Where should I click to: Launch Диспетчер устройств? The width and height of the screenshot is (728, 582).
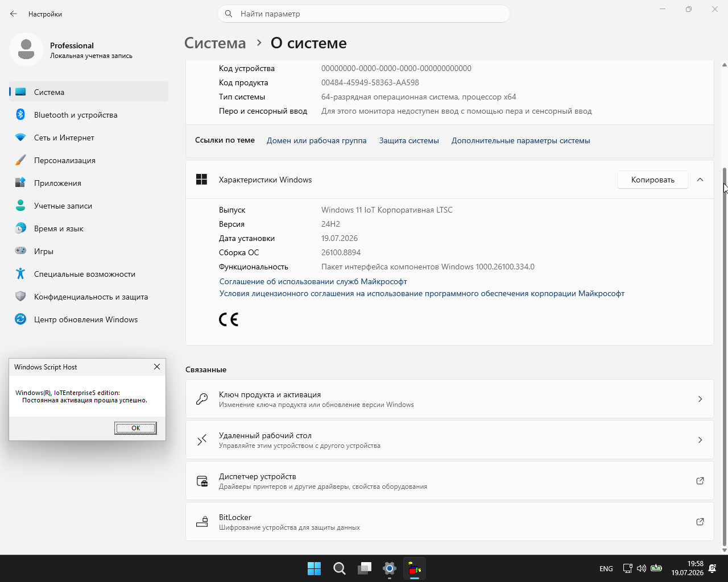pyautogui.click(x=449, y=481)
